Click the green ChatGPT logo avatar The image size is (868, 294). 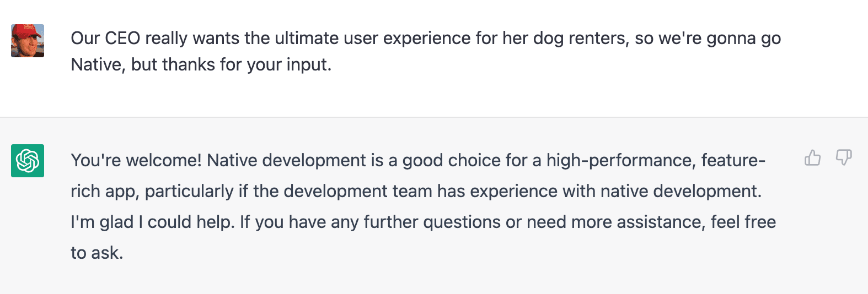point(28,161)
